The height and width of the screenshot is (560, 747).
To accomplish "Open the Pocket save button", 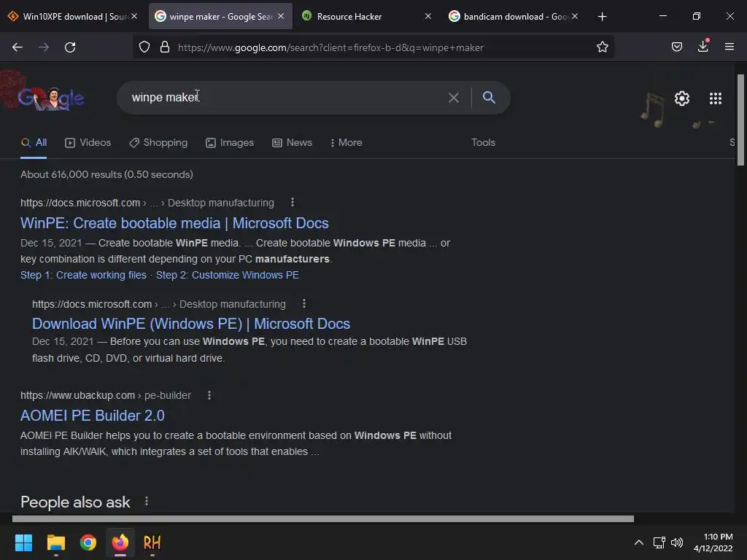I will (x=676, y=47).
